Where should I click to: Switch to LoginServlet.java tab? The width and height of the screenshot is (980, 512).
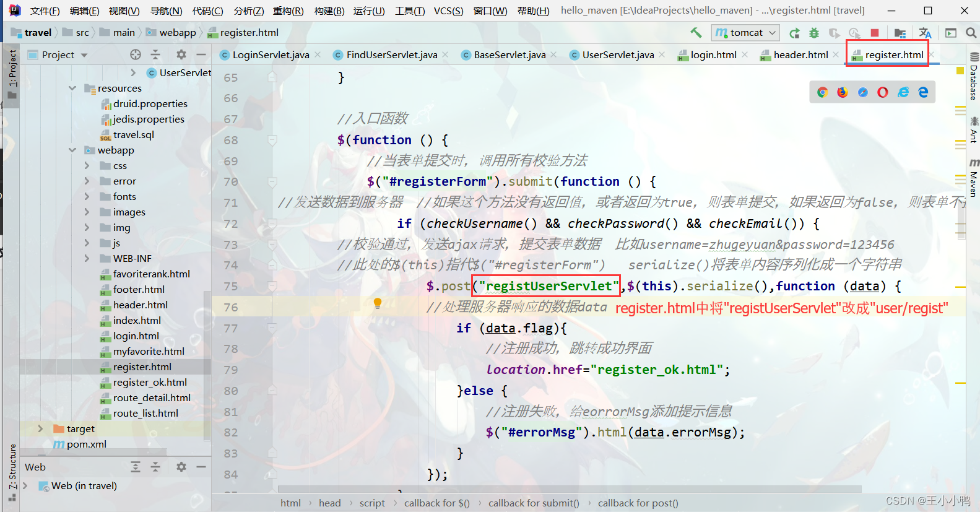point(271,55)
